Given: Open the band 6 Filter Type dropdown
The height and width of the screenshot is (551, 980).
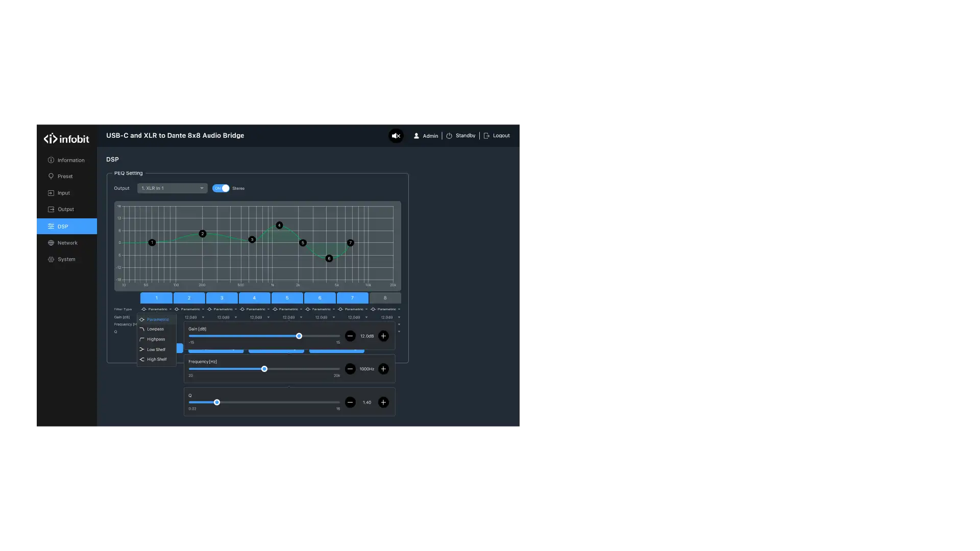Looking at the screenshot, I should click(320, 309).
